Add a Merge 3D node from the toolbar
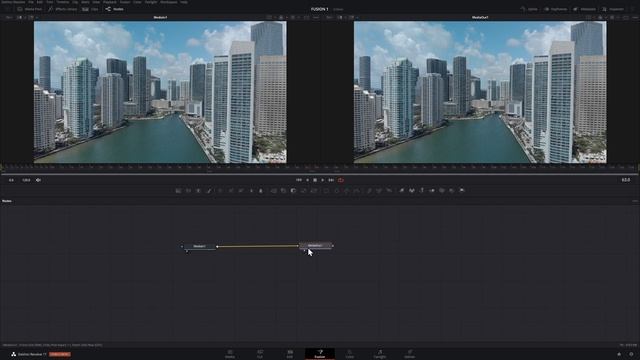Viewport: 640px width, 360px height. click(431, 190)
